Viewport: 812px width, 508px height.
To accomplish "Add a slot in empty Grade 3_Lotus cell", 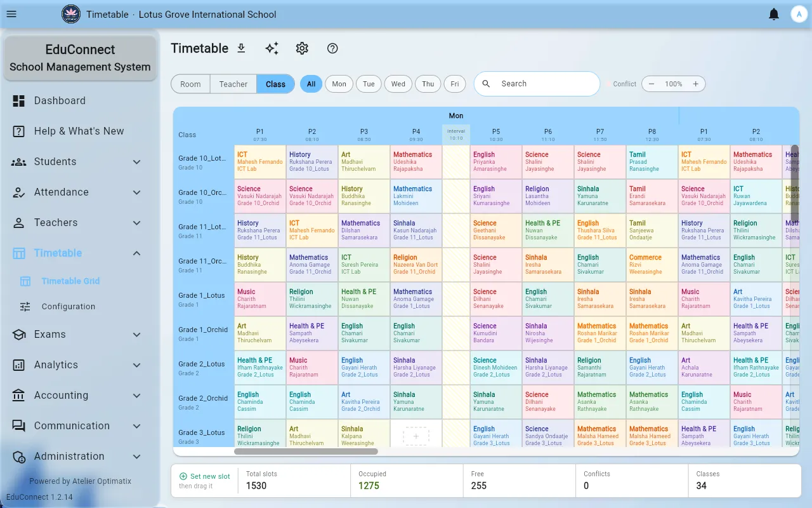I will pyautogui.click(x=416, y=436).
